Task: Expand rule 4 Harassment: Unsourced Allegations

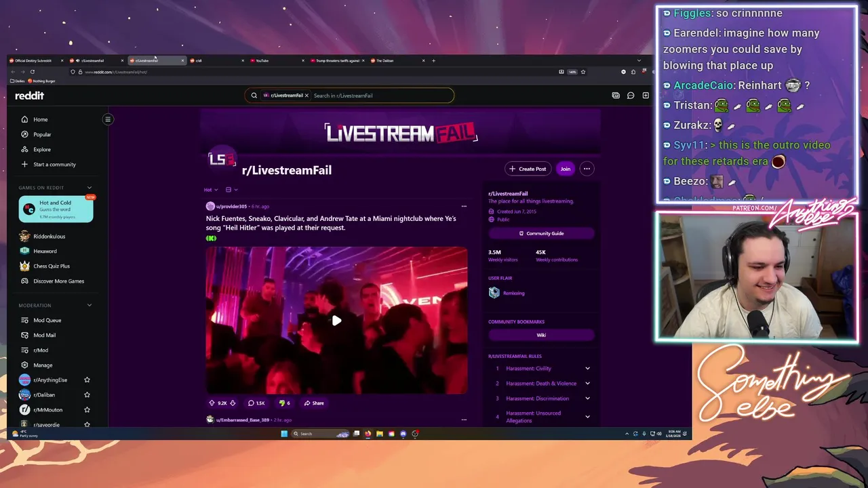Action: 587,417
